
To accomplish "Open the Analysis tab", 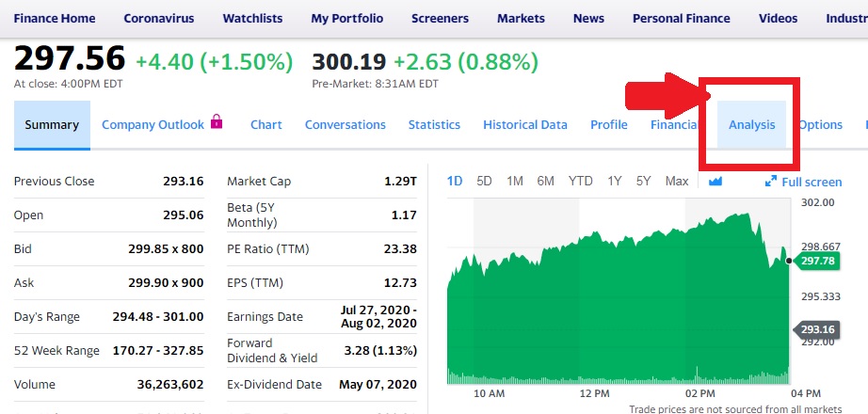I will 752,125.
